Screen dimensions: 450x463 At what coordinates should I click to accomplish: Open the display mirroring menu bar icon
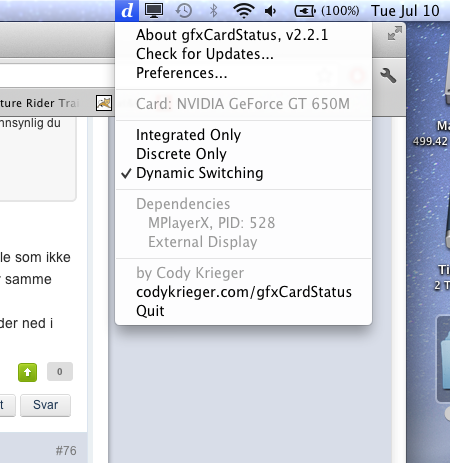pos(154,11)
